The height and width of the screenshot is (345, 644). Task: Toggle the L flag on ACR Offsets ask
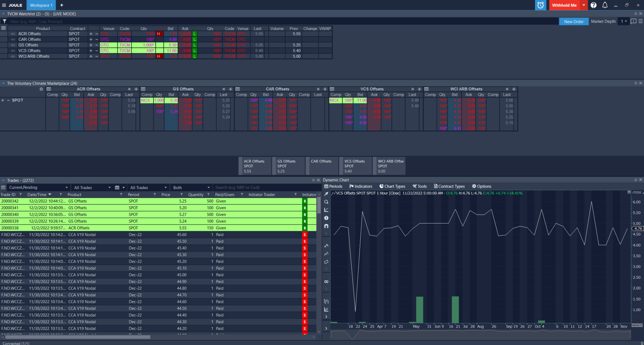195,34
